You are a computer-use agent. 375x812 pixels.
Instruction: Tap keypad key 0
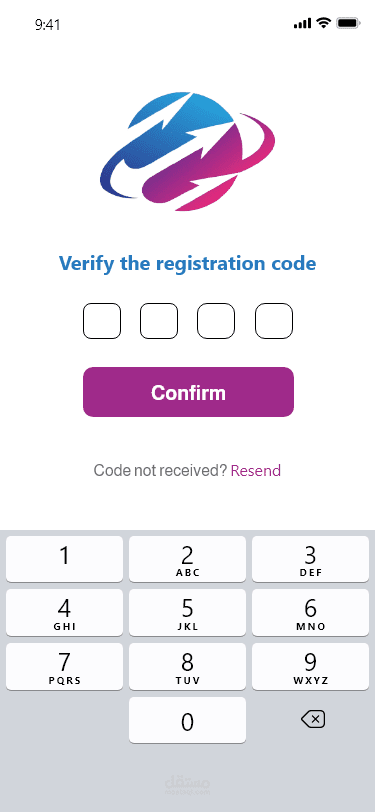point(188,720)
